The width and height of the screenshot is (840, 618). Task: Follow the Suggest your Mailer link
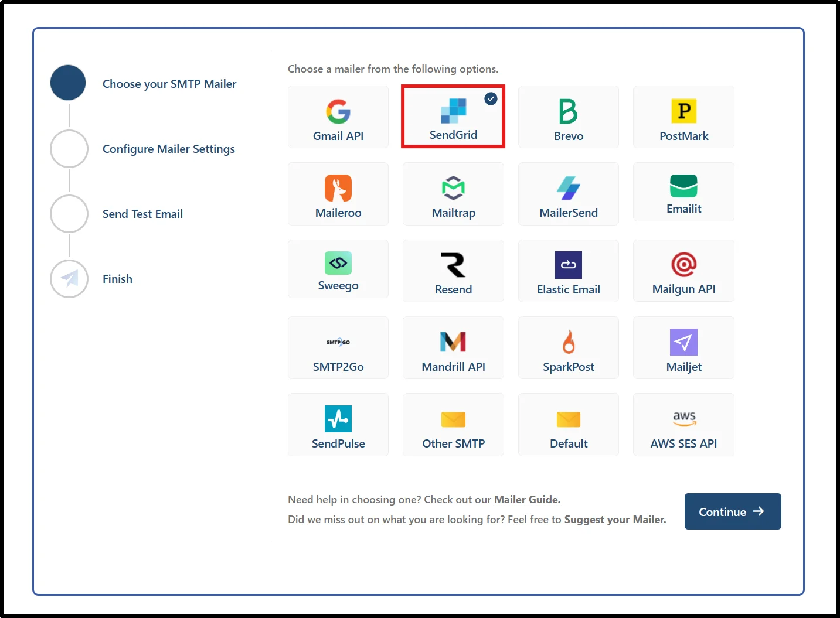click(x=615, y=520)
